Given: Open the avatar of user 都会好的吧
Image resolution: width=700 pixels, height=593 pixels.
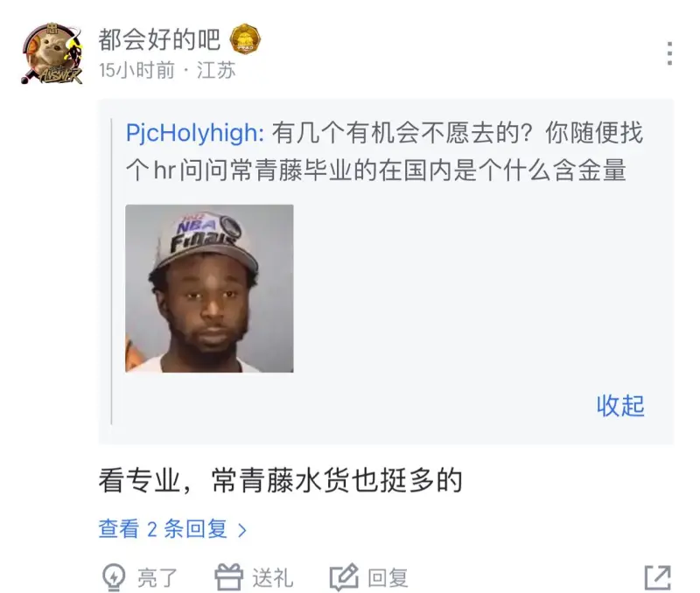Looking at the screenshot, I should point(52,54).
